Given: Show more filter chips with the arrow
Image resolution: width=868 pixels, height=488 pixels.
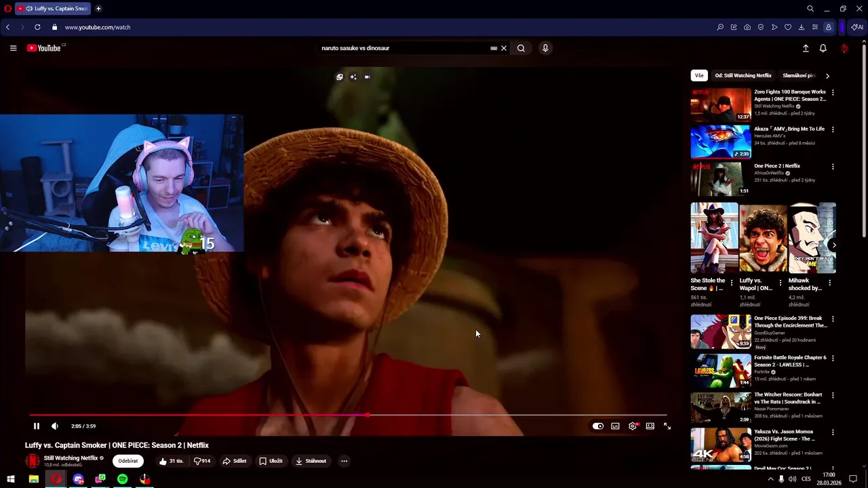Looking at the screenshot, I should pos(827,76).
